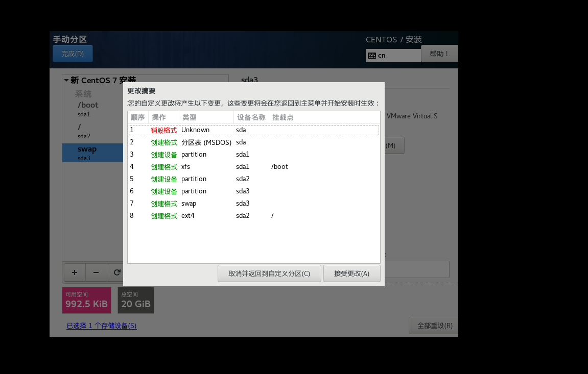Select row 5 创建设备 partition sda2
The width and height of the screenshot is (588, 374).
pyautogui.click(x=254, y=179)
